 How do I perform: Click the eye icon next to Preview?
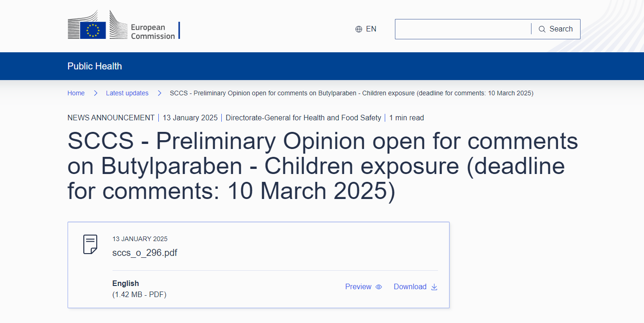coord(379,287)
